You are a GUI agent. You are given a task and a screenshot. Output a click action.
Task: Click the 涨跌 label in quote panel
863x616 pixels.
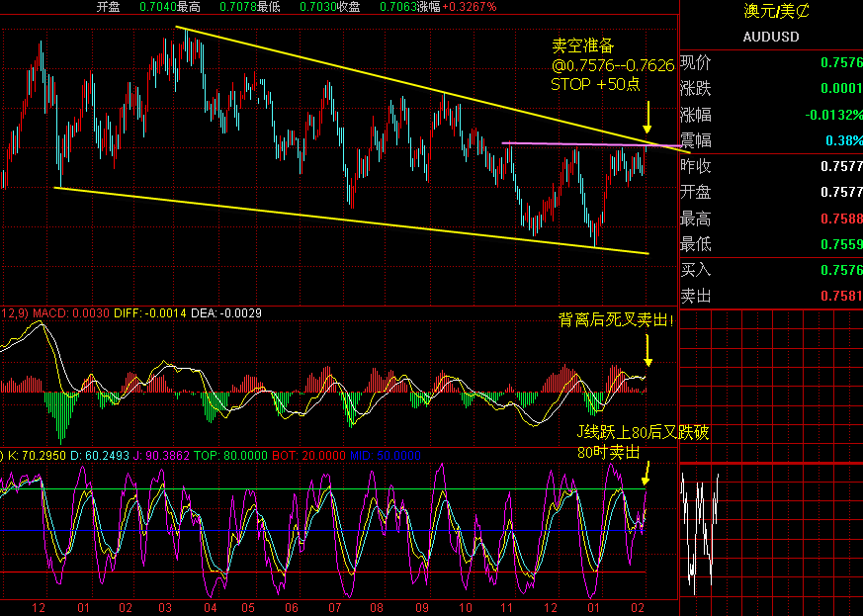696,88
